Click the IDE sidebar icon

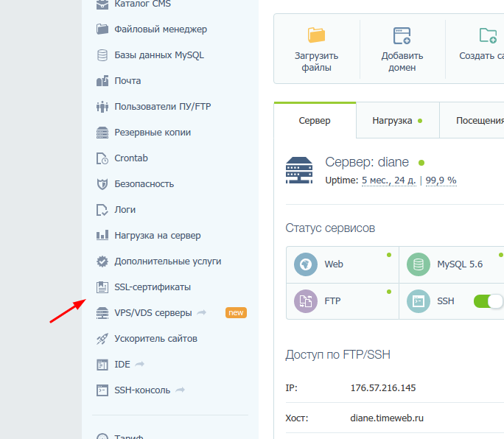(102, 365)
